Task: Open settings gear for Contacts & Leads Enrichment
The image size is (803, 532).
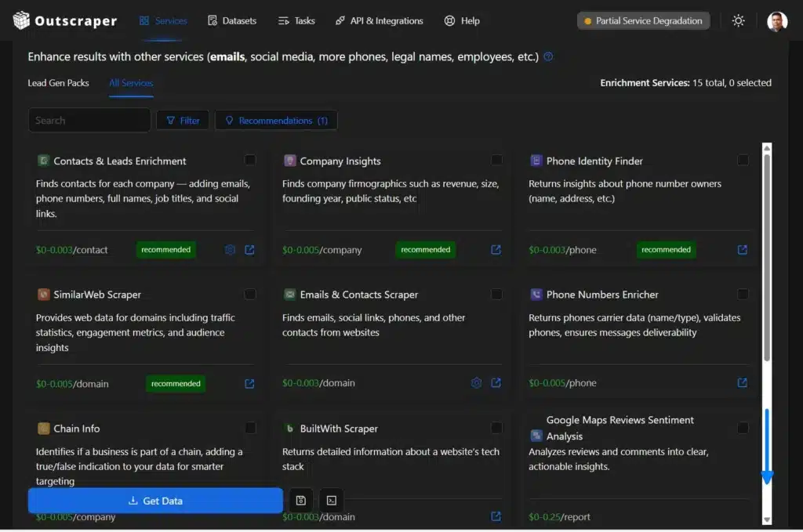Action: click(x=230, y=250)
